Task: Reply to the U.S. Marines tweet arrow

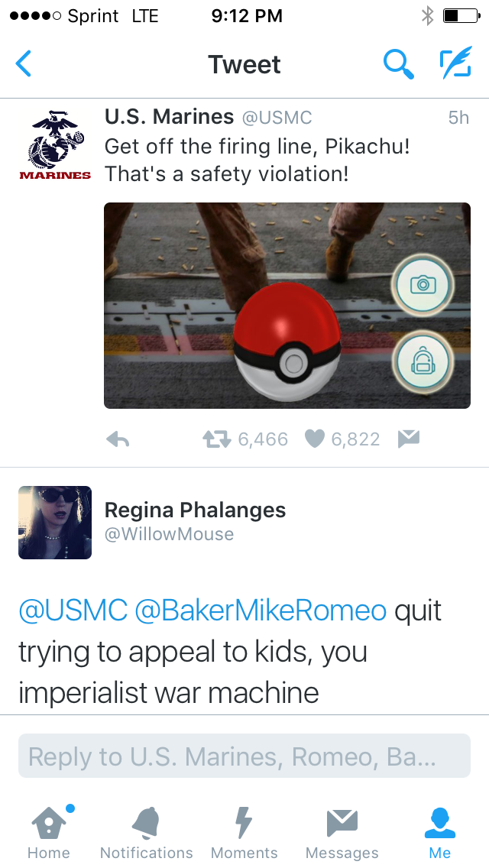Action: click(118, 439)
